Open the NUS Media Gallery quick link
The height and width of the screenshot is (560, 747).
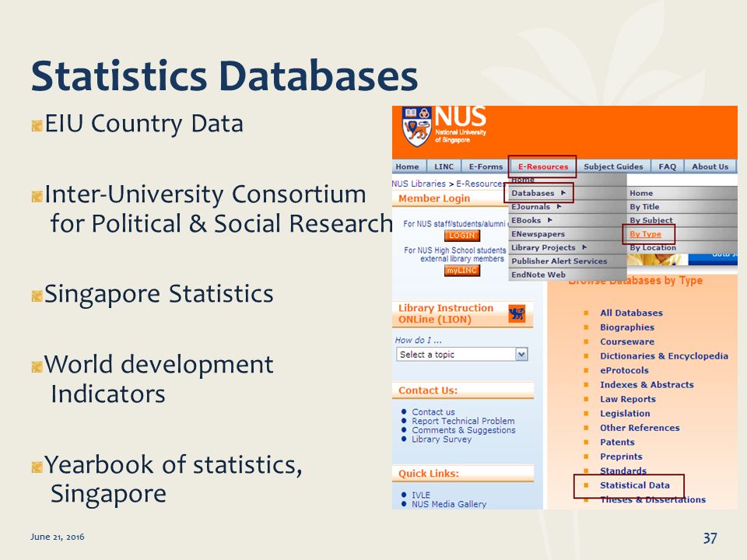pyautogui.click(x=449, y=504)
